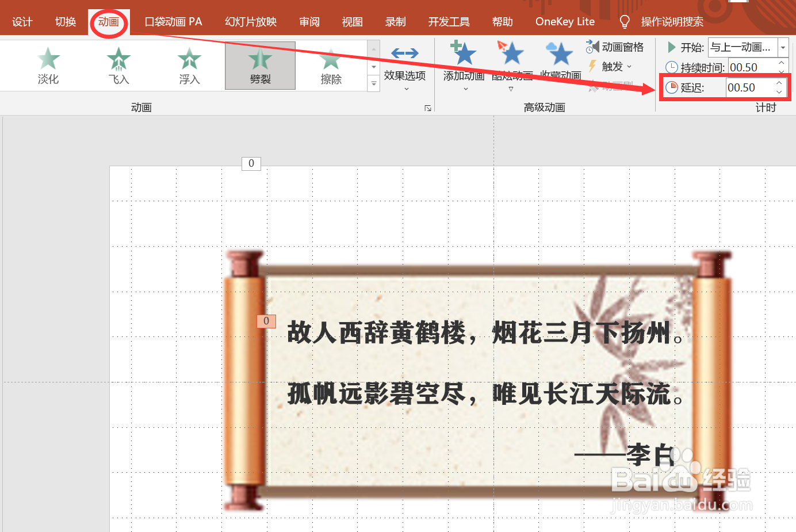The image size is (796, 532).
Task: Open the OneKey Lite tab
Action: [x=565, y=22]
